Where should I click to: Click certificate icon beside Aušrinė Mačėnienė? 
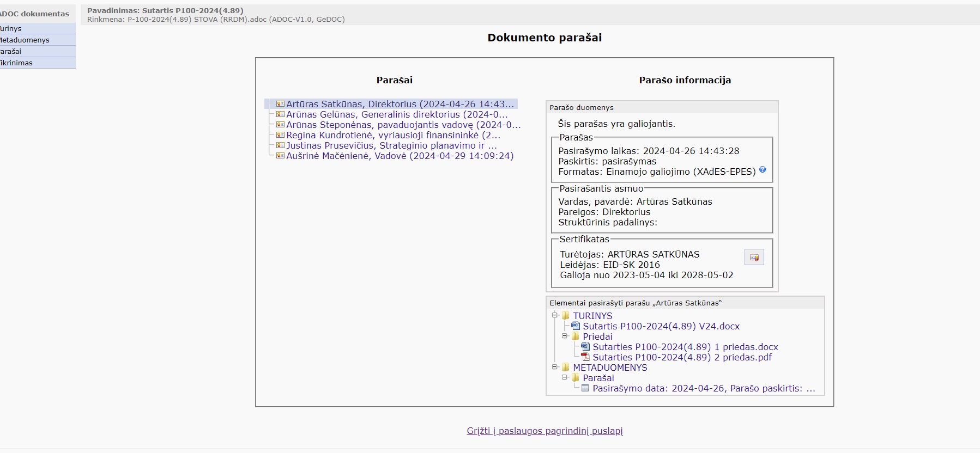coord(280,156)
